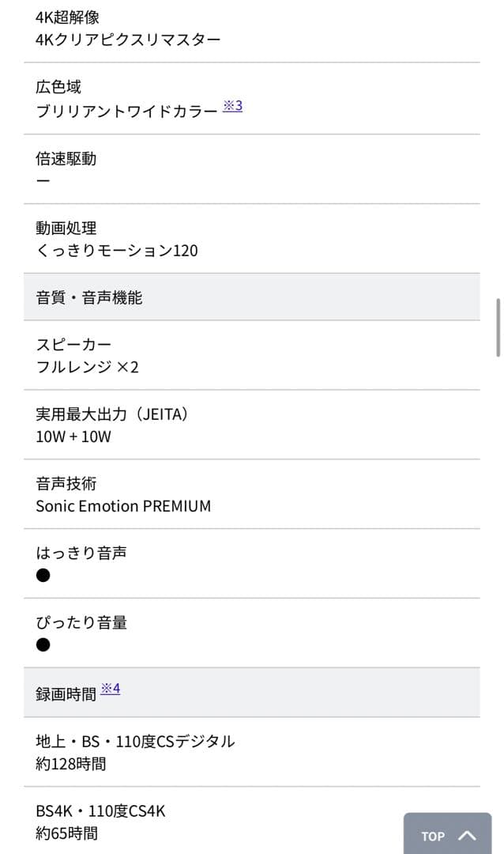Click the black dot under ぴったり音量
The width and height of the screenshot is (504, 854).
pos(43,645)
